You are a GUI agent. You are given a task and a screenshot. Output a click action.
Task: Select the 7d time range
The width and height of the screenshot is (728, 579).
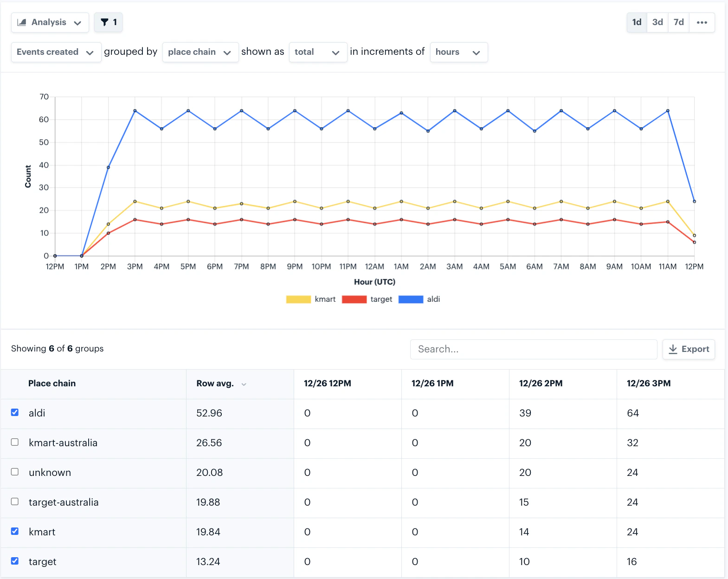679,22
